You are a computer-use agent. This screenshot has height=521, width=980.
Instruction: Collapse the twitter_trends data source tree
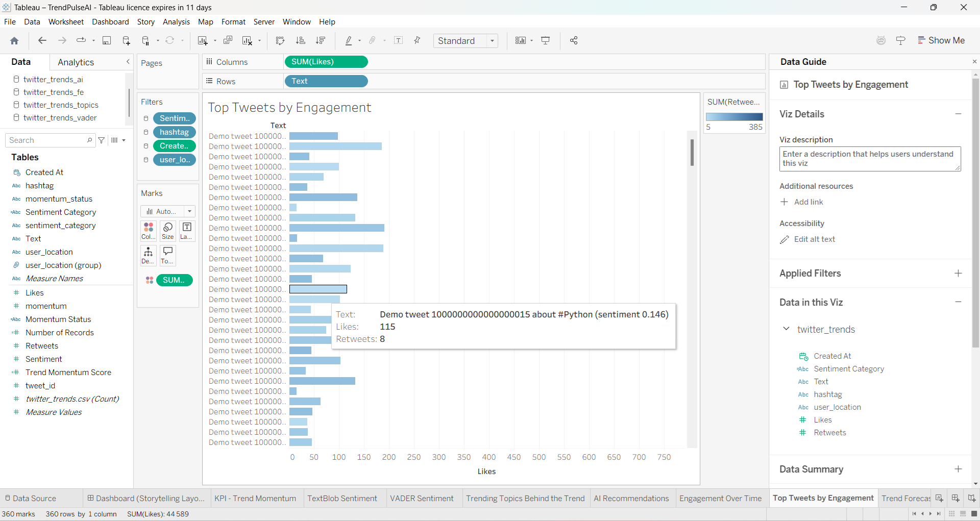coord(786,329)
